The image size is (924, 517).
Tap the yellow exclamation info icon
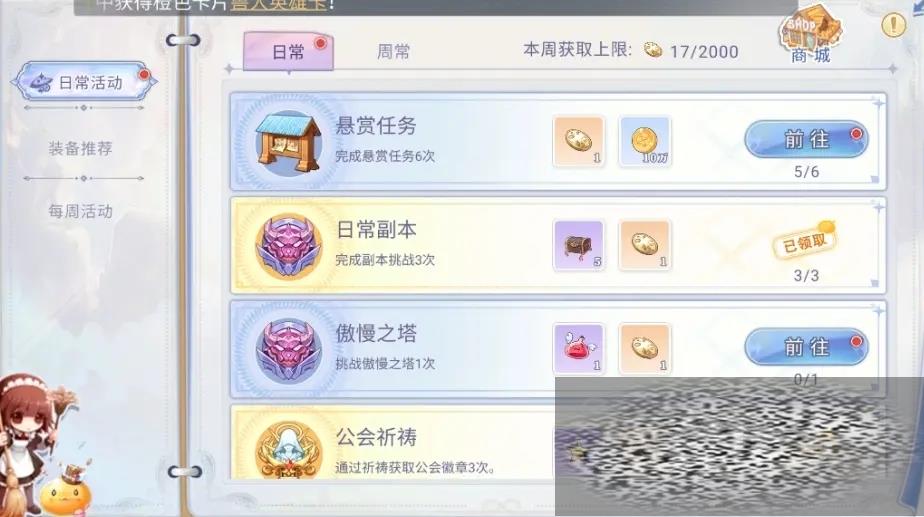[x=893, y=25]
